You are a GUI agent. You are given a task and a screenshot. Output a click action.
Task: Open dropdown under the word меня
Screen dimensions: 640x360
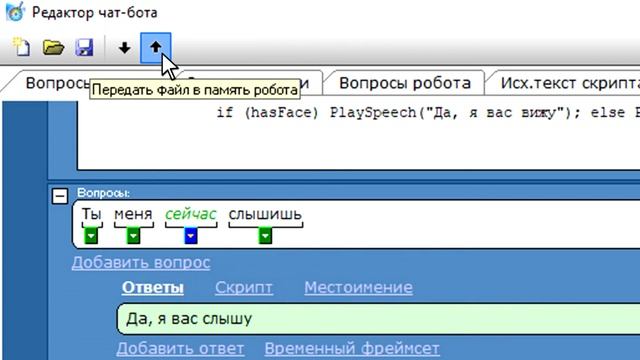133,236
